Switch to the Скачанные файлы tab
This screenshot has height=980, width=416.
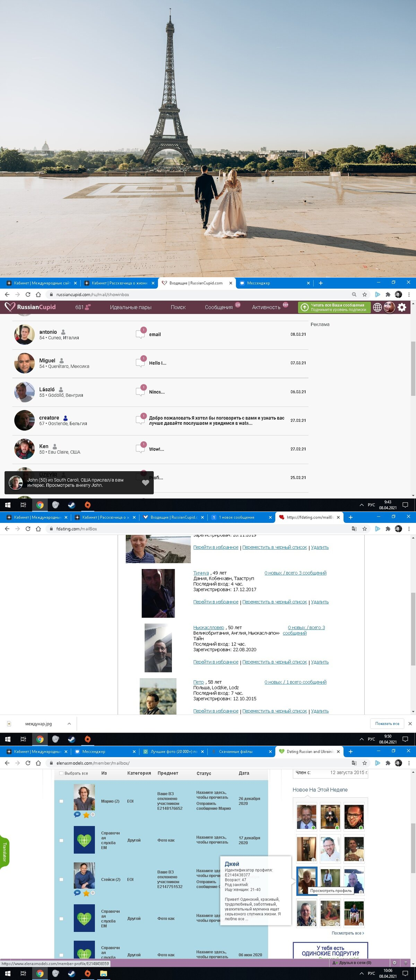[x=240, y=752]
